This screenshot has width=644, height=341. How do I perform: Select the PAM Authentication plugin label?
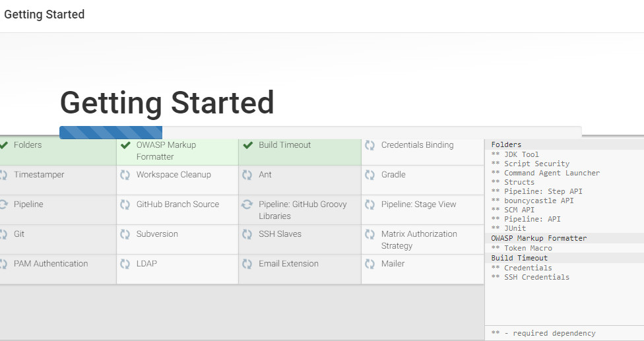pos(51,263)
